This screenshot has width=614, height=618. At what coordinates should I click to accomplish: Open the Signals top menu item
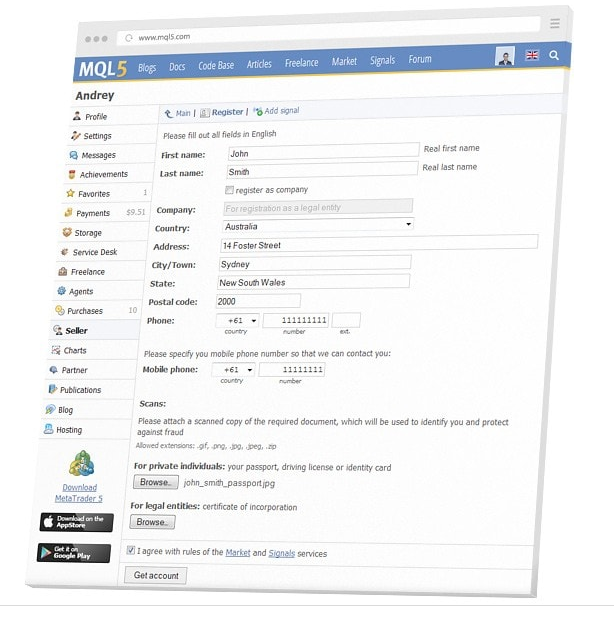382,60
